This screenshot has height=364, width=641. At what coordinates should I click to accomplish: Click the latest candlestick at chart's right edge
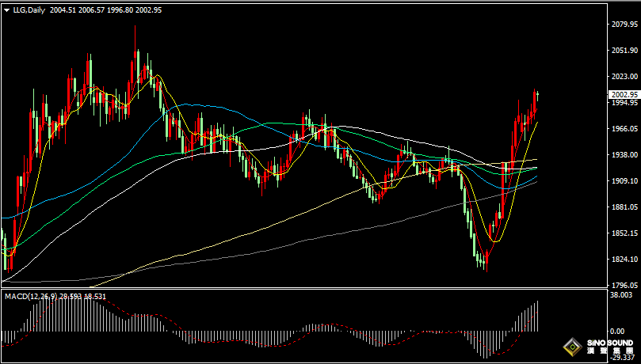coord(537,96)
